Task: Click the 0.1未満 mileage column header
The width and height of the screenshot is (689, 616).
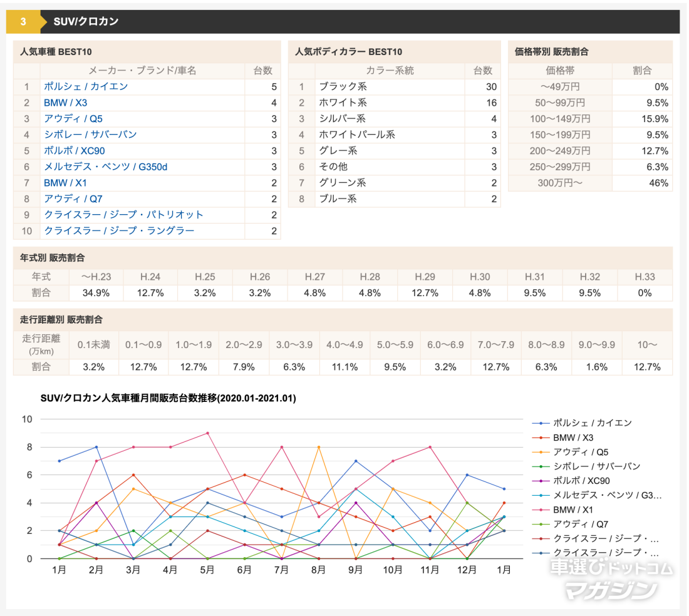Action: [x=93, y=345]
